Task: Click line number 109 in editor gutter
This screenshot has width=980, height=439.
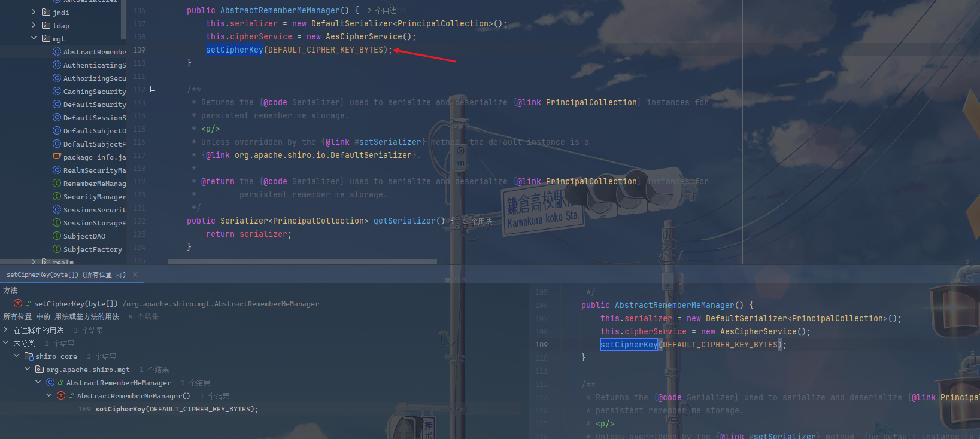Action: 139,50
